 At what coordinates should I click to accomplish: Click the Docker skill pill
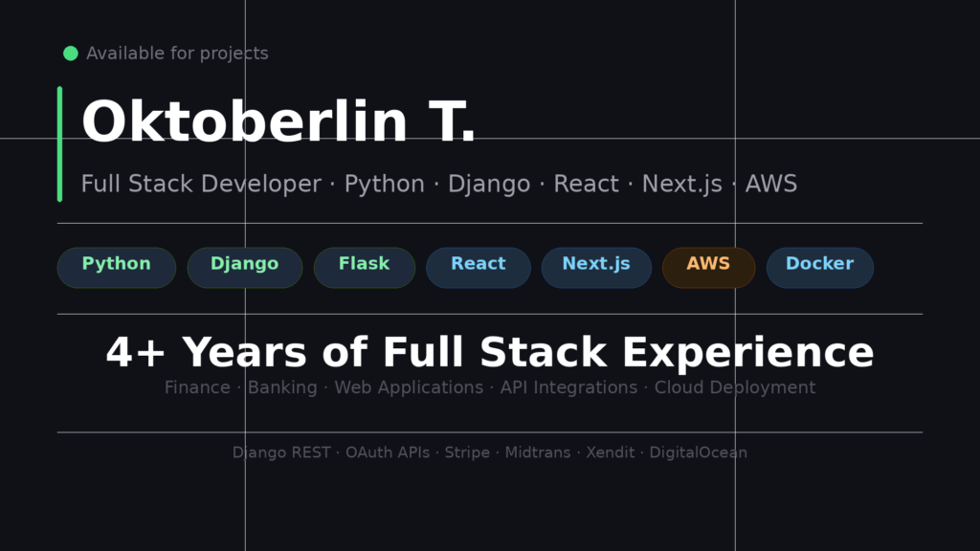(x=819, y=268)
